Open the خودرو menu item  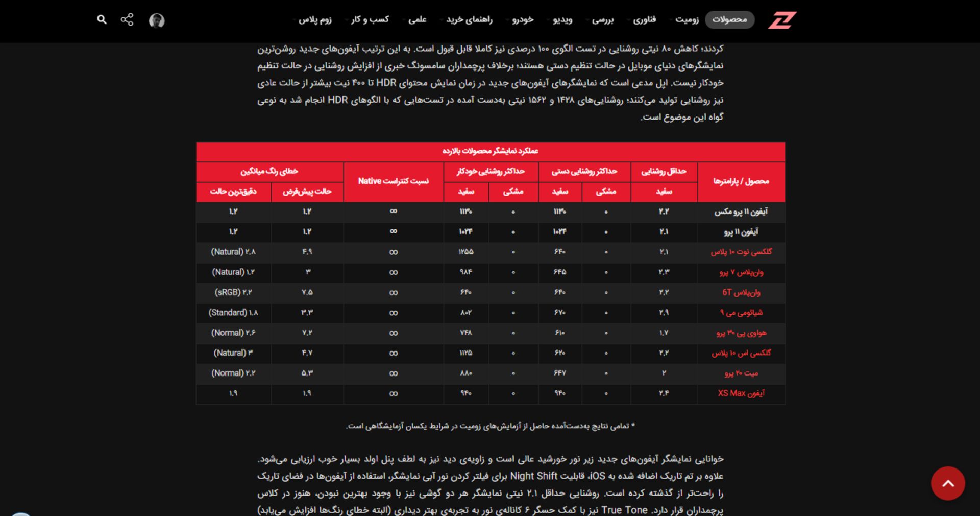point(523,19)
